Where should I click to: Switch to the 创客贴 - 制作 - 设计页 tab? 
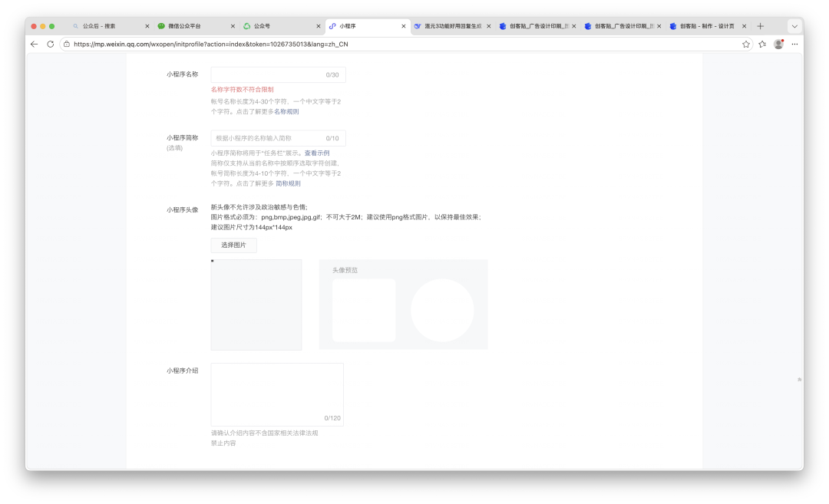coord(707,26)
